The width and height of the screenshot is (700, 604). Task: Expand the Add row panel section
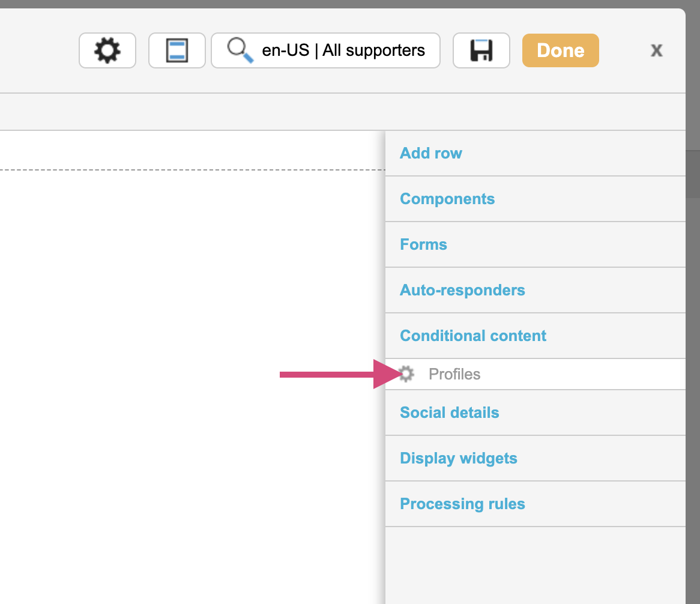click(431, 153)
